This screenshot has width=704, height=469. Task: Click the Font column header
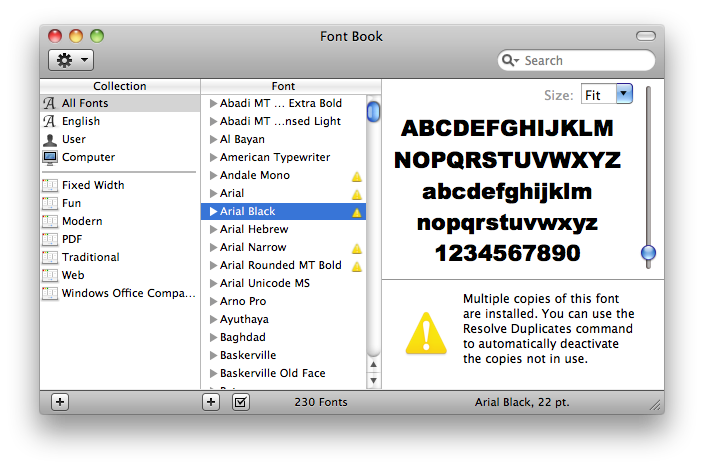[283, 86]
